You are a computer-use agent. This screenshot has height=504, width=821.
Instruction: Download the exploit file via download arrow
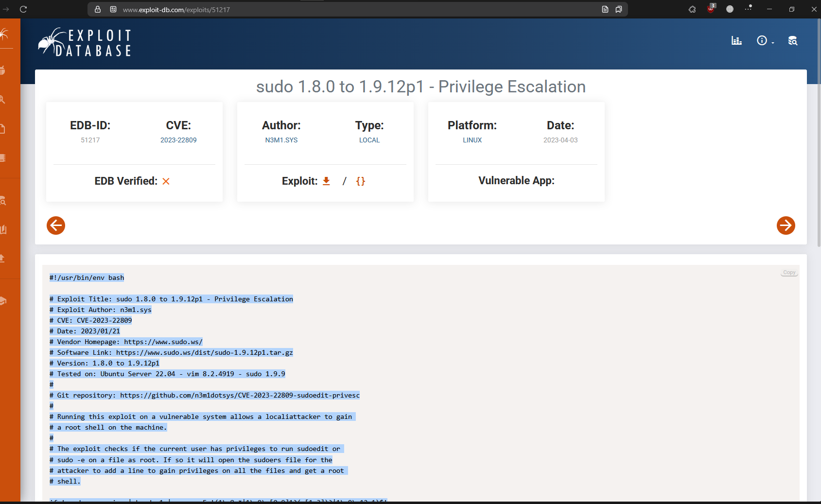[326, 181]
